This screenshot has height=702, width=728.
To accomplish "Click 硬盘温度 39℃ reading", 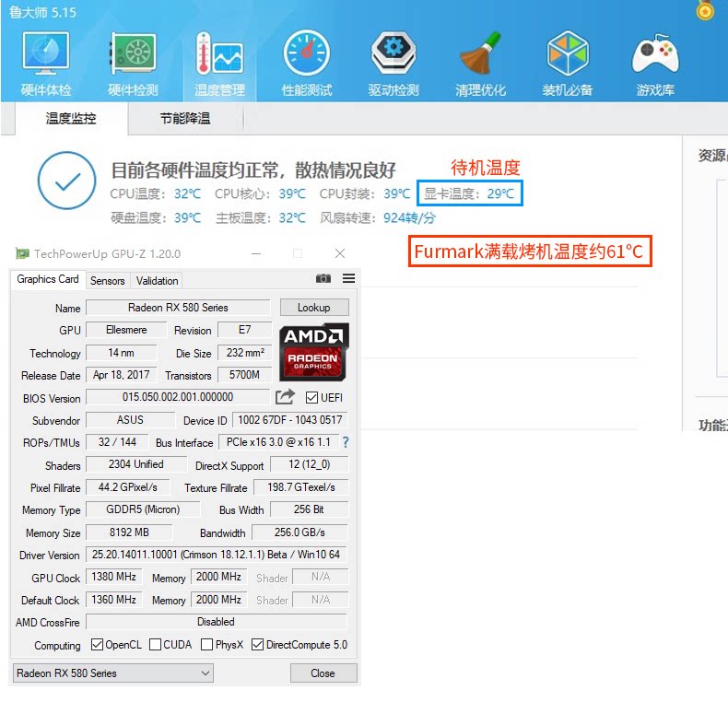I will coord(156,217).
